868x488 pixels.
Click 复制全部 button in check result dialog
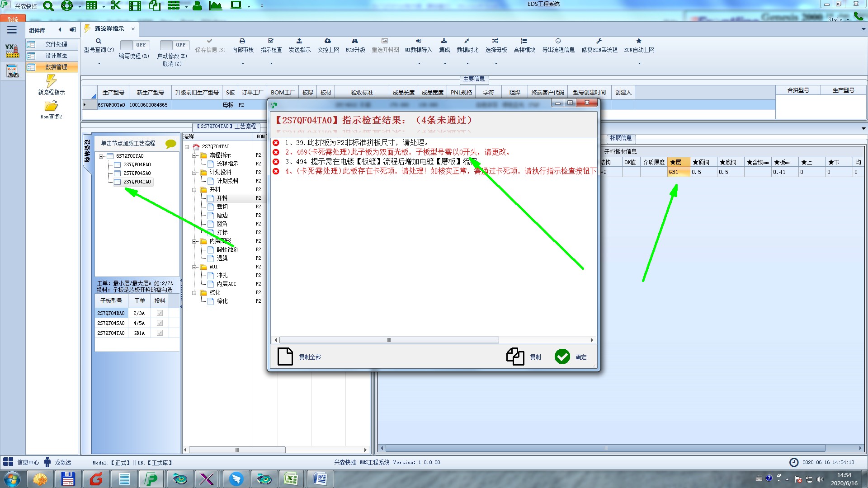[x=299, y=357]
